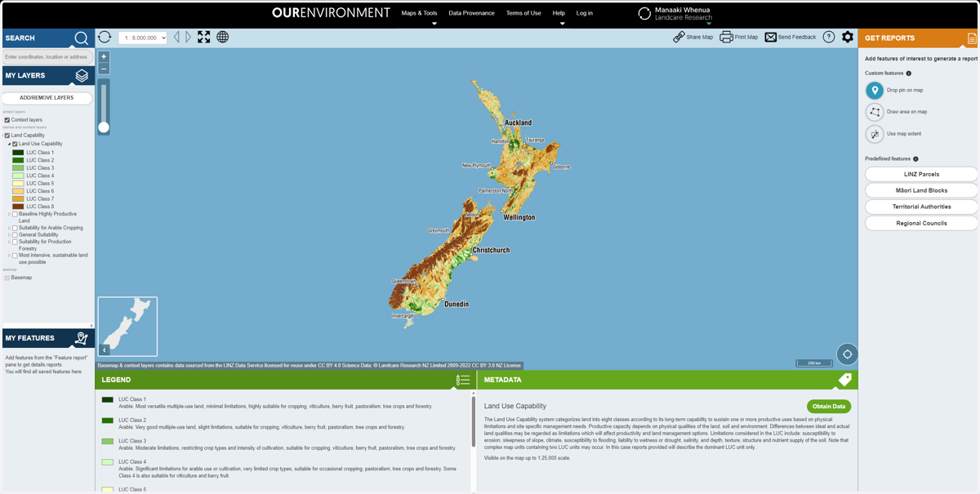Click the search magnifier icon
980x494 pixels.
click(81, 38)
